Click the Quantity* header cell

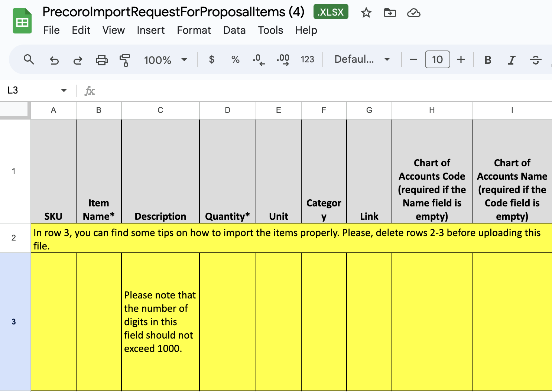(228, 171)
